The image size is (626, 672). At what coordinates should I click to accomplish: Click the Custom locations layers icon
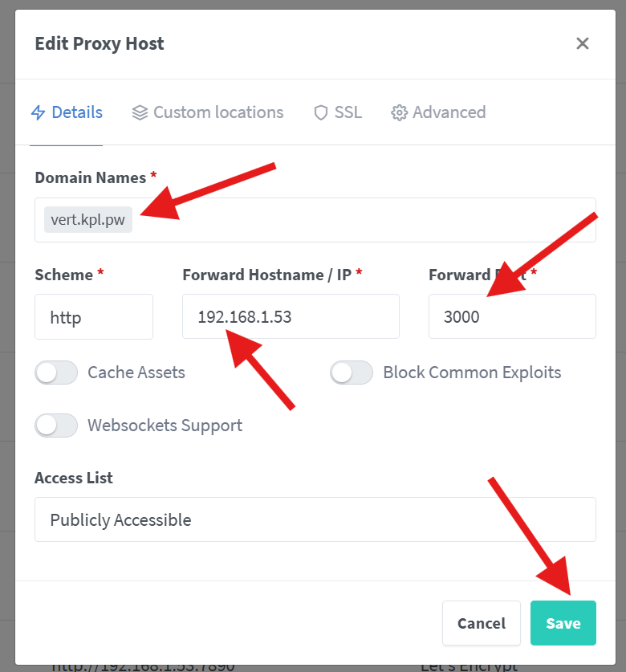coord(140,112)
